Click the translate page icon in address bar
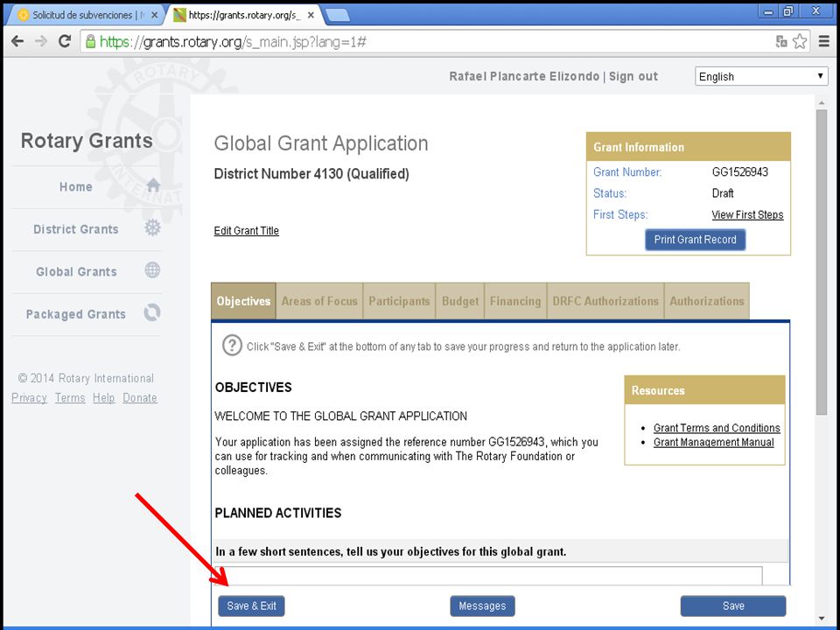840x630 pixels. pyautogui.click(x=781, y=41)
